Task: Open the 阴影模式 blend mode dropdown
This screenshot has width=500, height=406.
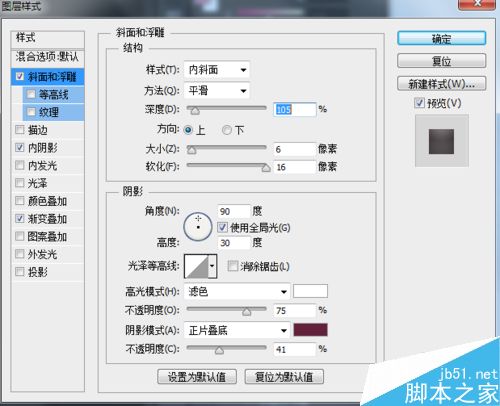Action: coord(237,330)
